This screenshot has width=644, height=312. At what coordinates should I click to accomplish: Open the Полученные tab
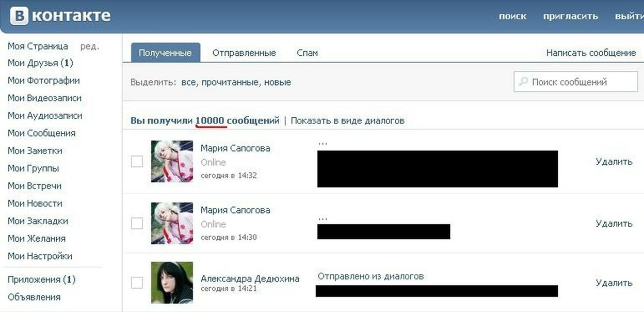165,53
